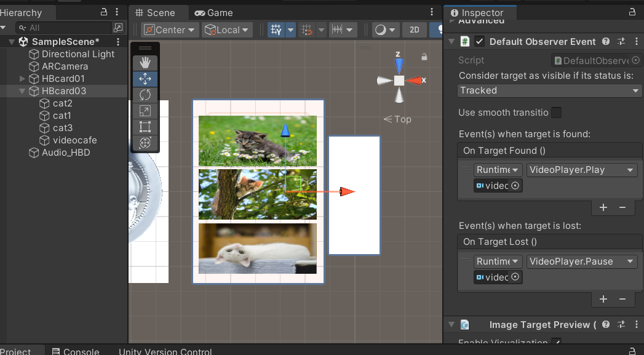Add event to On Target Found list
This screenshot has width=644, height=355.
pos(603,207)
